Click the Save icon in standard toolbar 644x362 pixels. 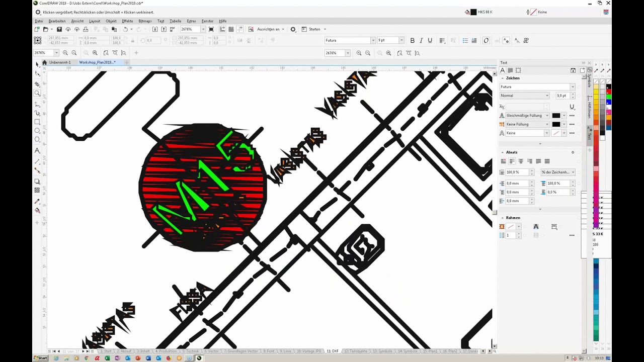click(59, 29)
